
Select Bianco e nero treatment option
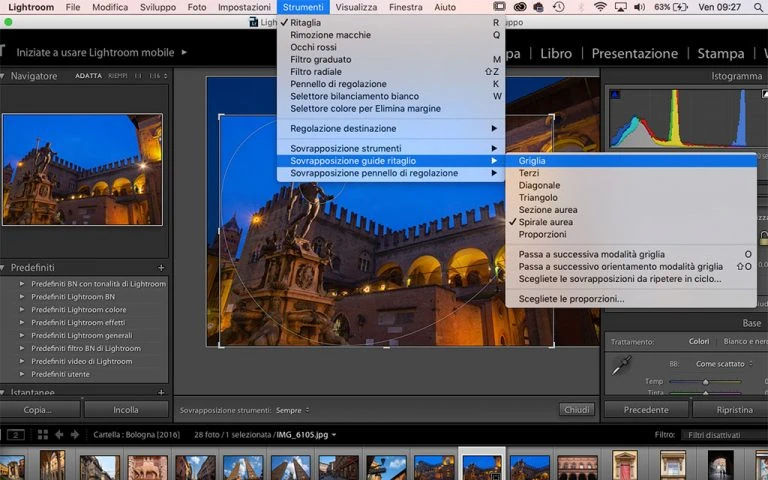pos(745,341)
